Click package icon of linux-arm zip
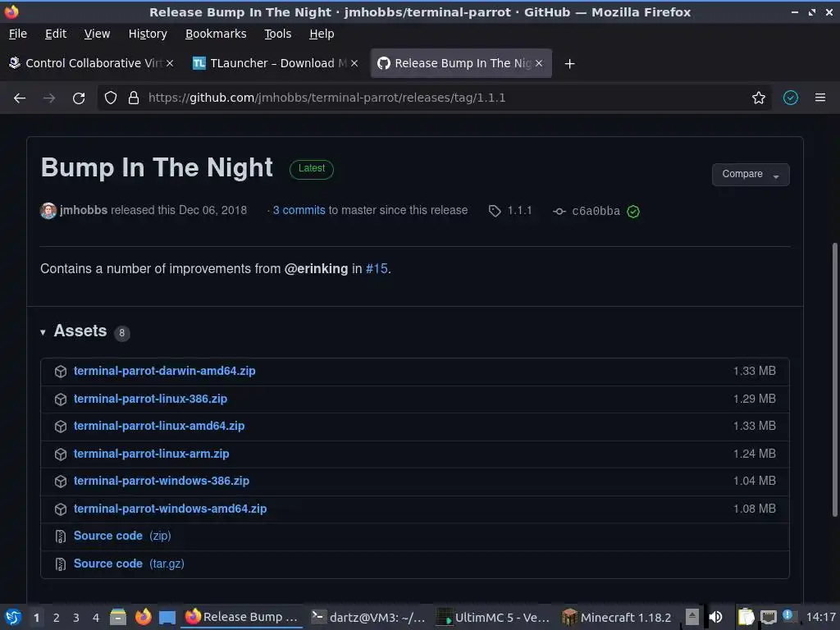840x630 pixels. [x=61, y=454]
